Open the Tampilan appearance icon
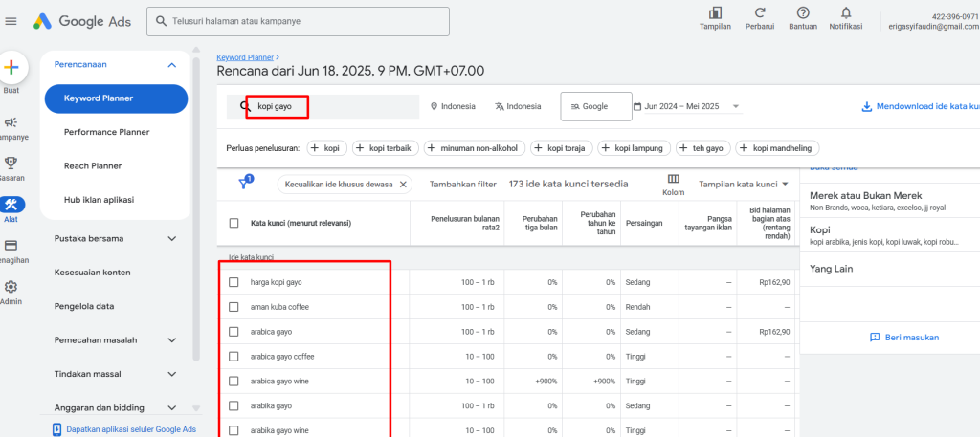Viewport: 980px width, 437px height. (715, 13)
